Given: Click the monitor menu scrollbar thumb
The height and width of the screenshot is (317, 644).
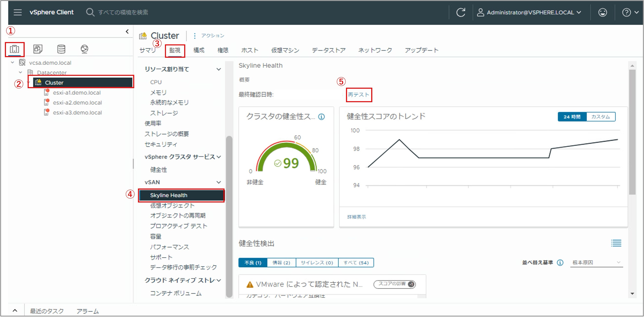Looking at the screenshot, I should tap(229, 216).
